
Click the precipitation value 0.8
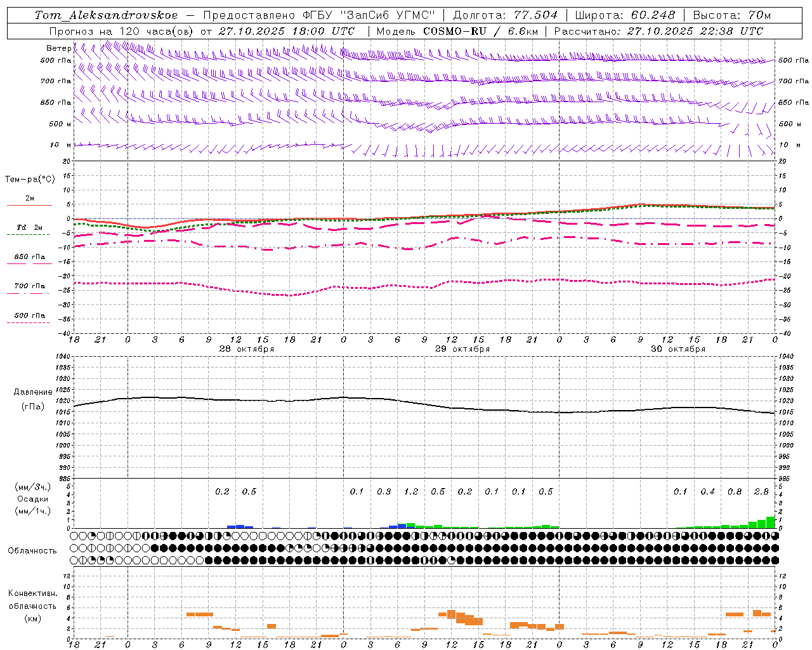(x=735, y=492)
